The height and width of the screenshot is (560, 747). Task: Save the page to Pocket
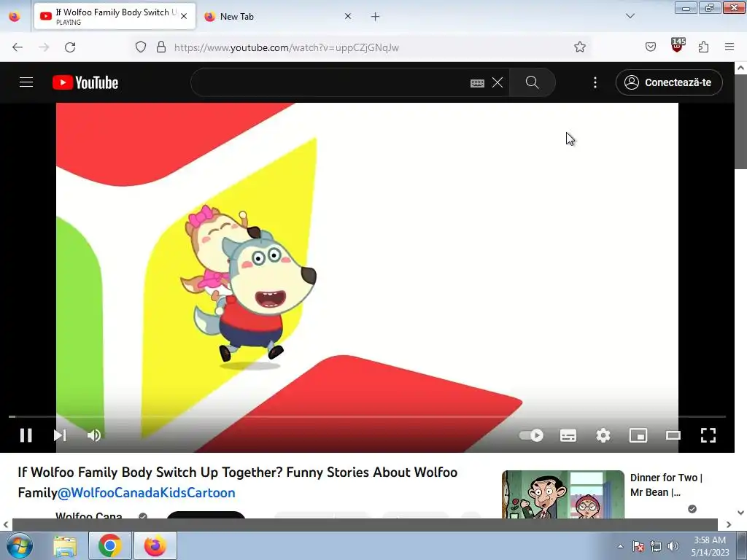[650, 47]
